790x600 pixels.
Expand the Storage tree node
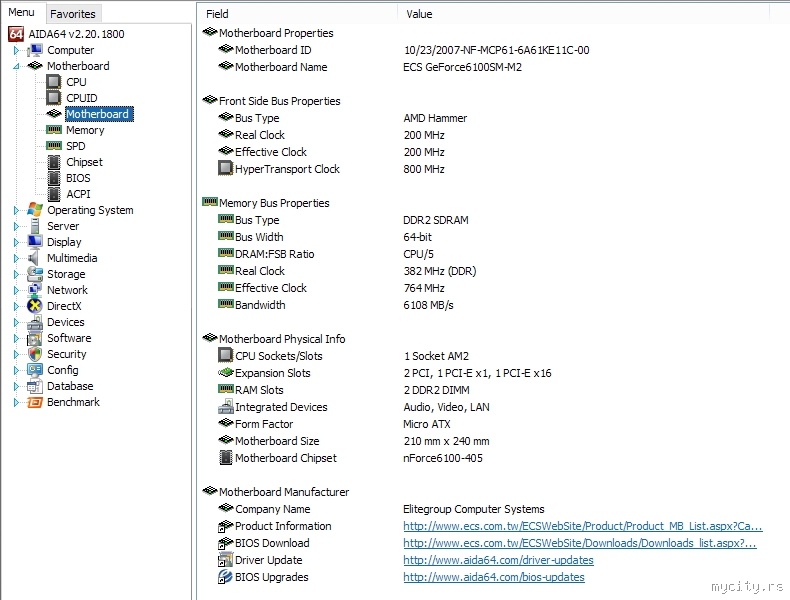pyautogui.click(x=16, y=274)
